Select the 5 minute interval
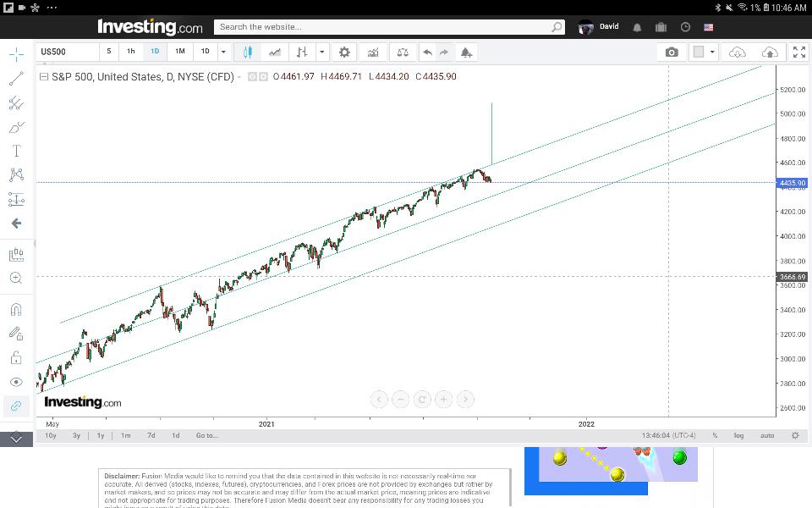Screen dimensions: 812x508 (109, 52)
